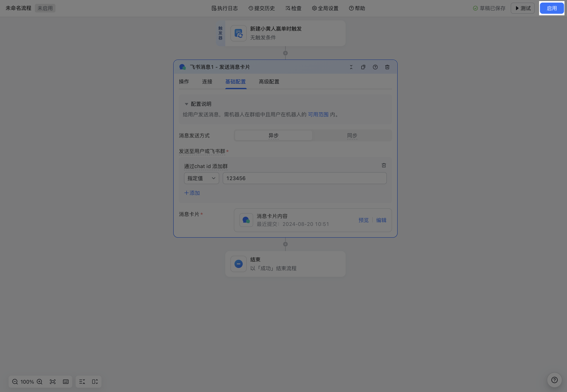Click the trigger node's record-sync icon
This screenshot has height=392, width=567.
tap(238, 33)
